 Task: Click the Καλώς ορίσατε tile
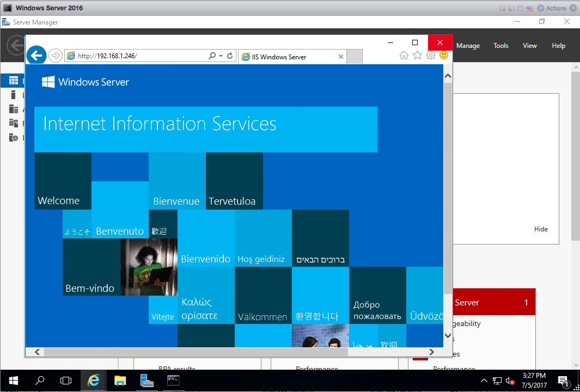(206, 296)
